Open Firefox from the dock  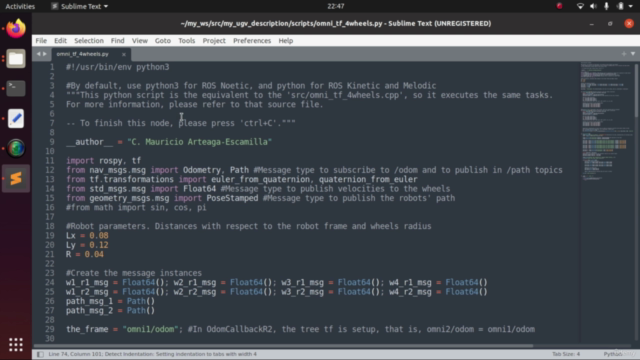(16, 29)
